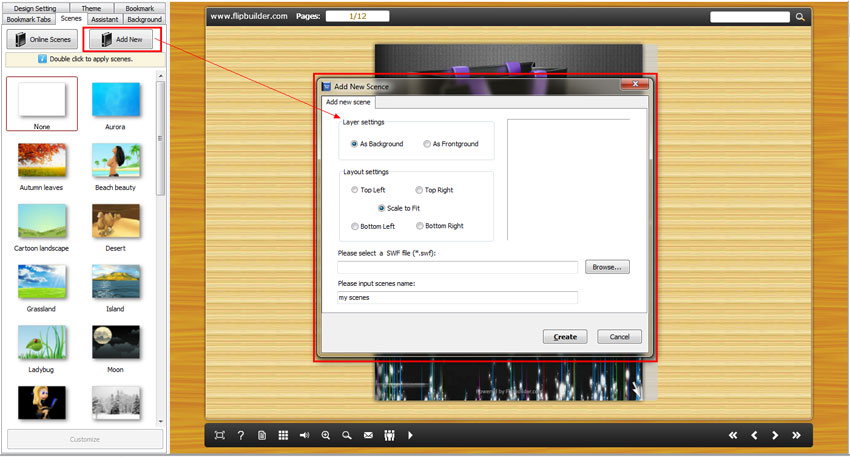This screenshot has height=457, width=850.
Task: Switch to the Design Setting tab
Action: [x=35, y=8]
